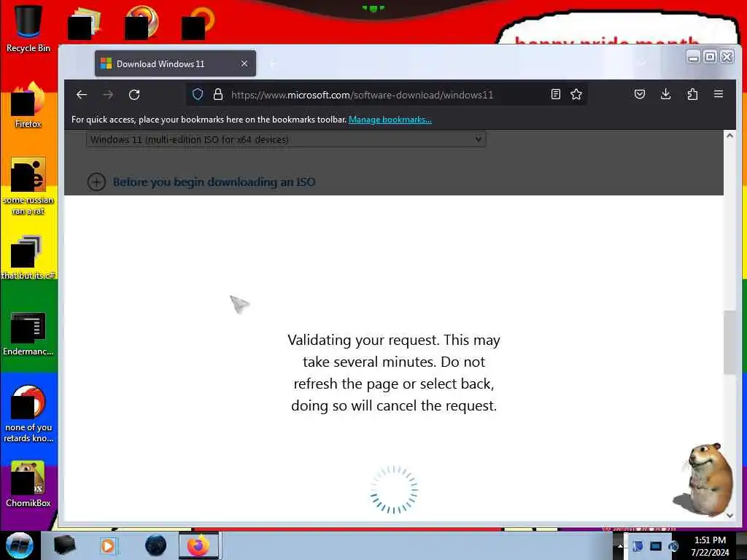Viewport: 747px width, 560px height.
Task: Open Windows 11 multi-edition ISO dropdown
Action: (286, 139)
